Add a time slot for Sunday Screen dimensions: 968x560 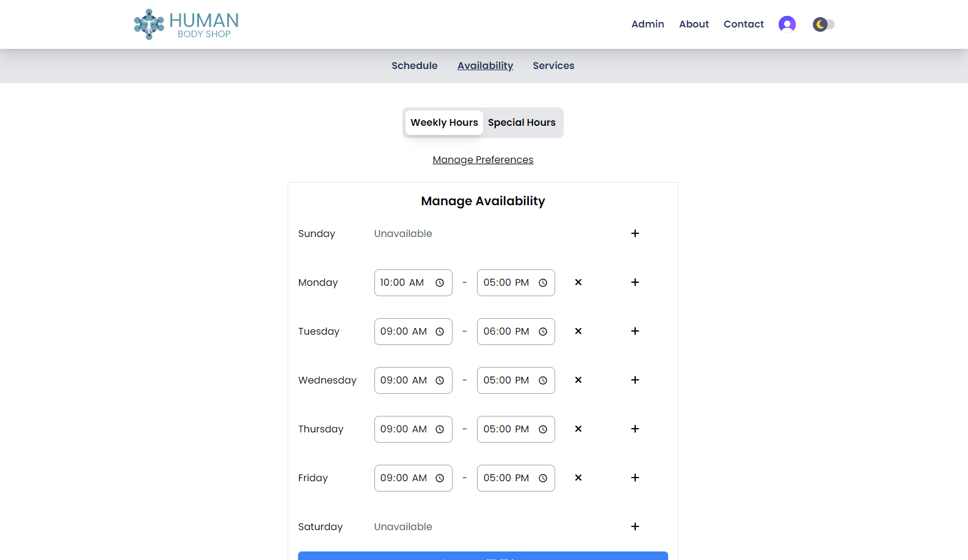click(635, 233)
